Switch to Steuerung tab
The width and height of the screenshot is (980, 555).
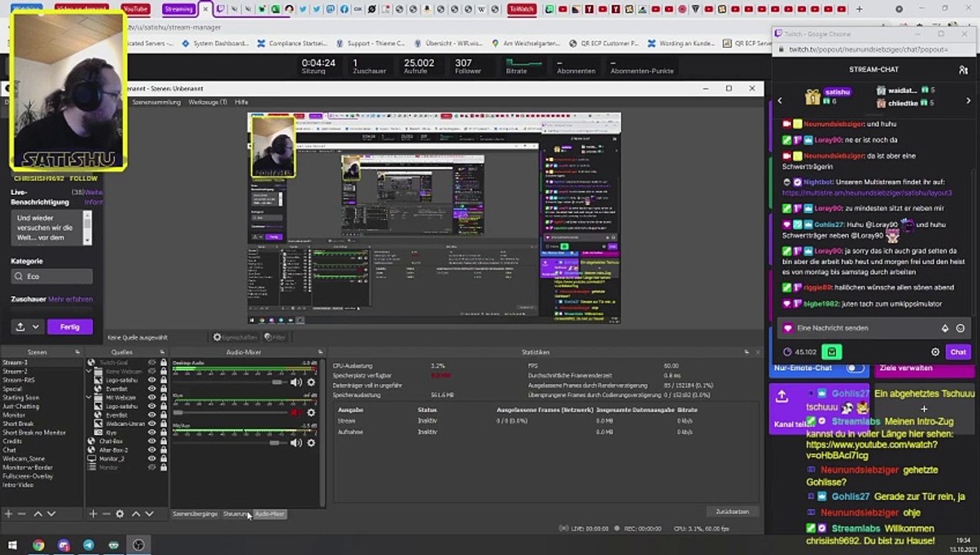tap(236, 514)
